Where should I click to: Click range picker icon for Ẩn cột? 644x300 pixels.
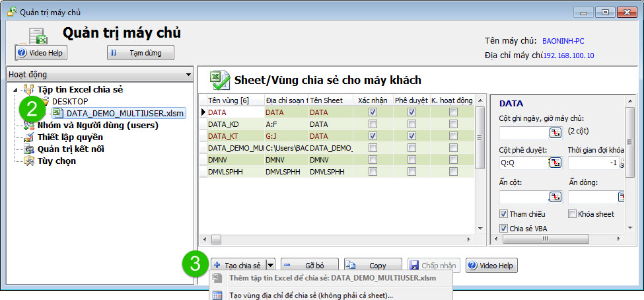[x=555, y=196]
